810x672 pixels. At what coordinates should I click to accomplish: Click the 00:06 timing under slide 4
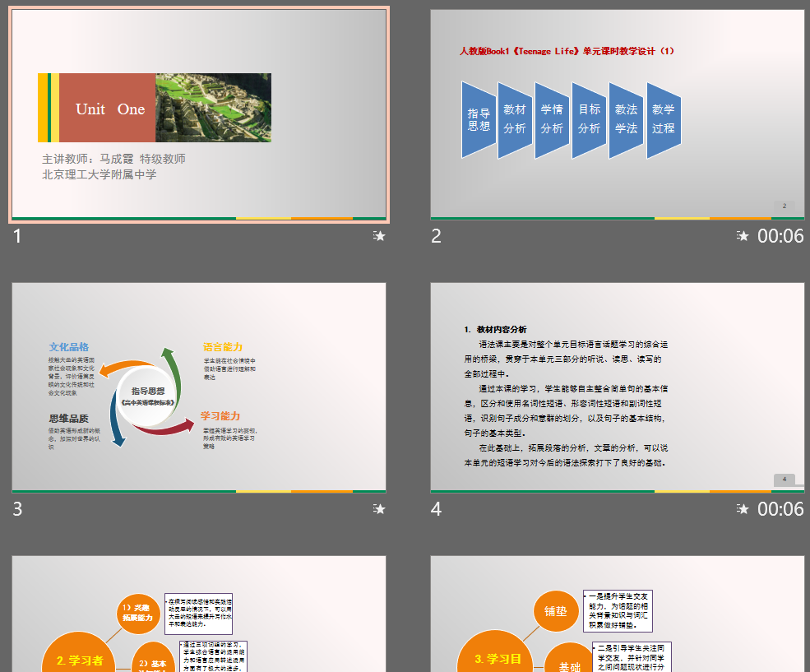click(780, 509)
